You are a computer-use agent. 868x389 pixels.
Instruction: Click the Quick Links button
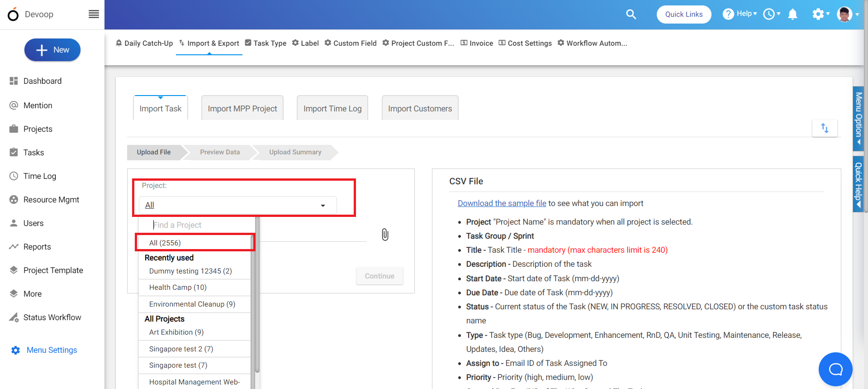(x=684, y=14)
